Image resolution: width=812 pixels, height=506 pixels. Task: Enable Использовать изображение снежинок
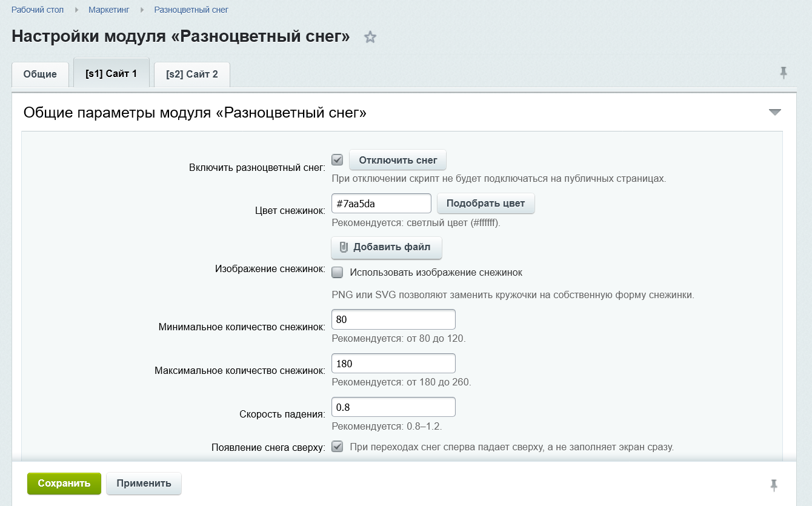[337, 272]
